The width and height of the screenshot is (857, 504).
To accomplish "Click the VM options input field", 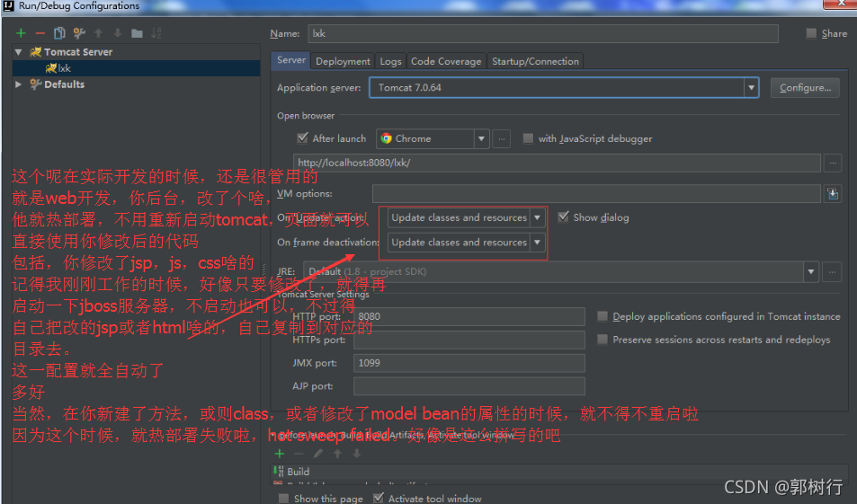I will (596, 194).
